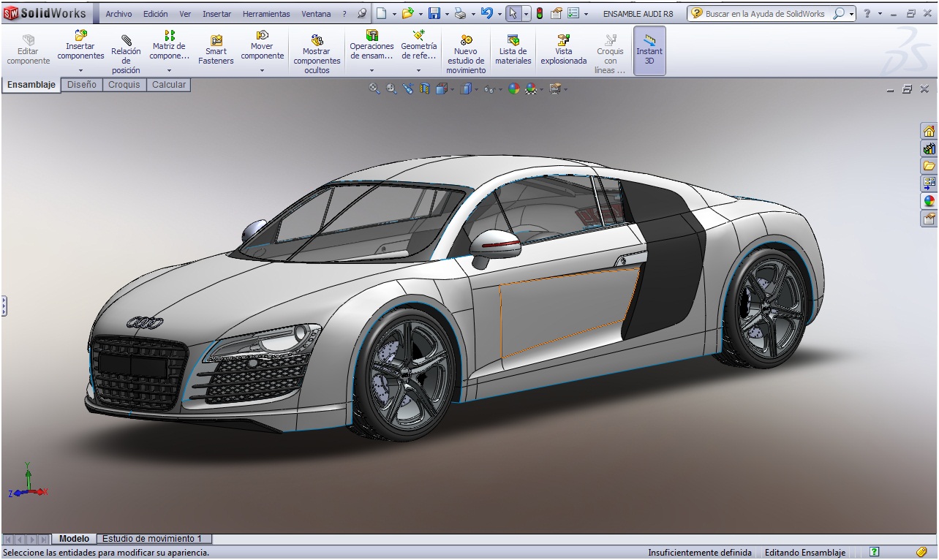Expand the Save dropdown arrow
The image size is (939, 560).
pyautogui.click(x=447, y=14)
